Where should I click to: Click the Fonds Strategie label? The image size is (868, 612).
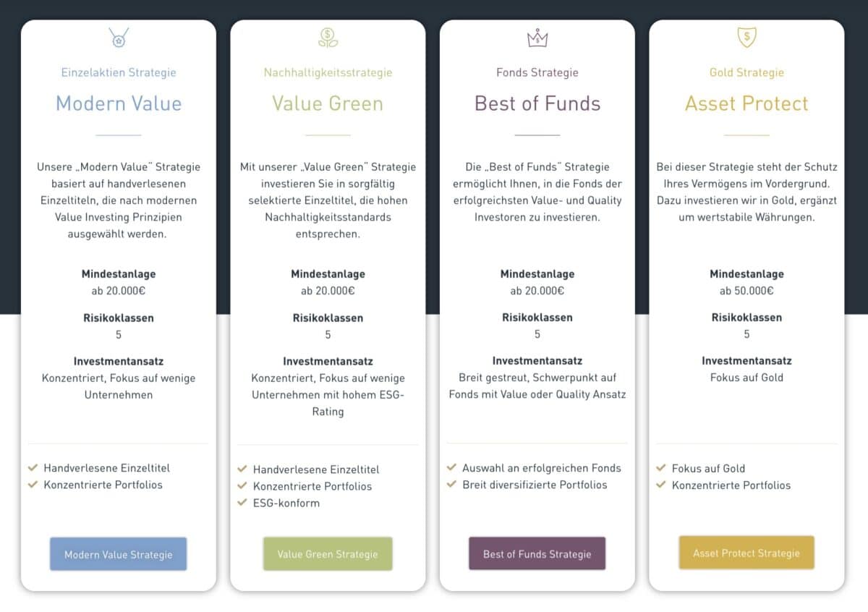[537, 72]
